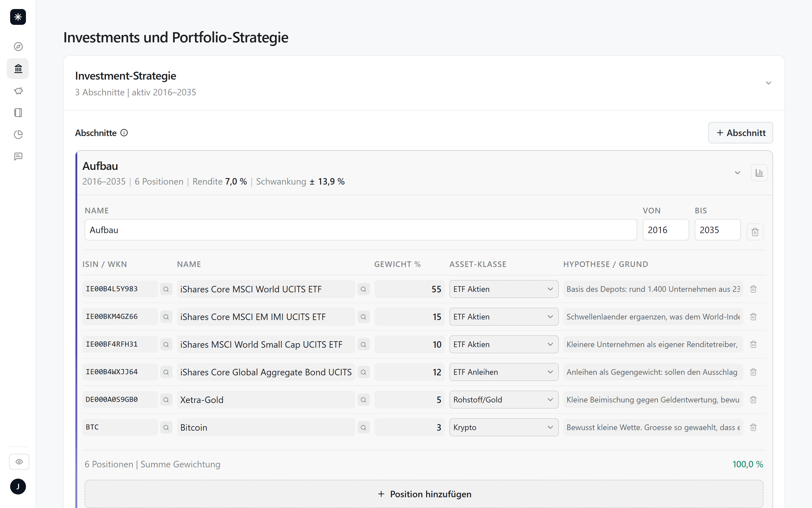Edit name field Bitcoin
The height and width of the screenshot is (508, 812).
tap(266, 427)
